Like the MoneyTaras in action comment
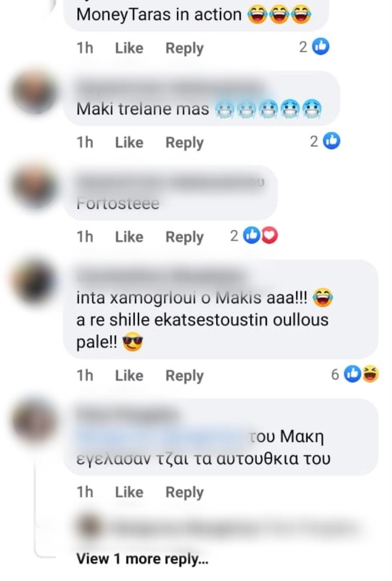The image size is (392, 581). point(129,48)
